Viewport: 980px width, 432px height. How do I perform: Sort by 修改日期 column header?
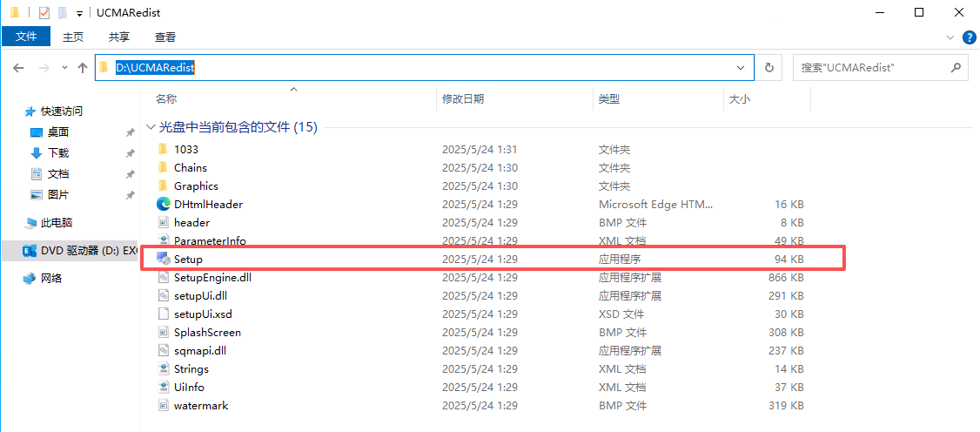(x=463, y=99)
